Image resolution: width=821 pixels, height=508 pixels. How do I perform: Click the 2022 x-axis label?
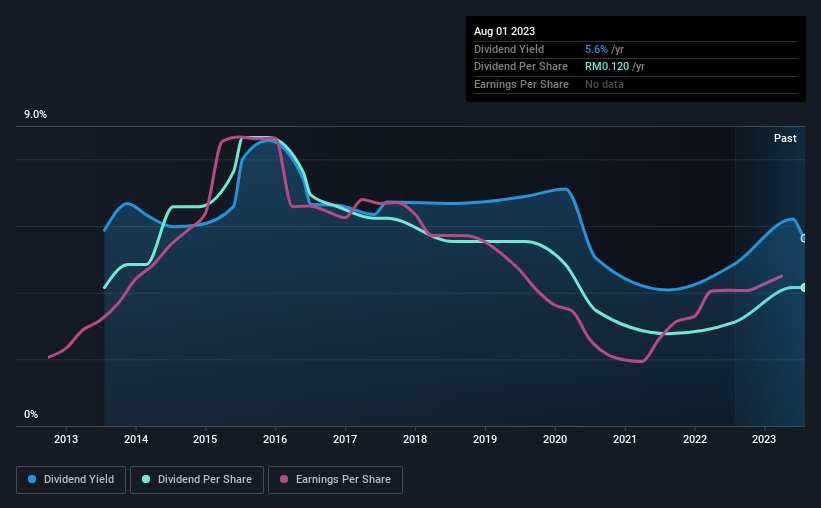pyautogui.click(x=695, y=439)
